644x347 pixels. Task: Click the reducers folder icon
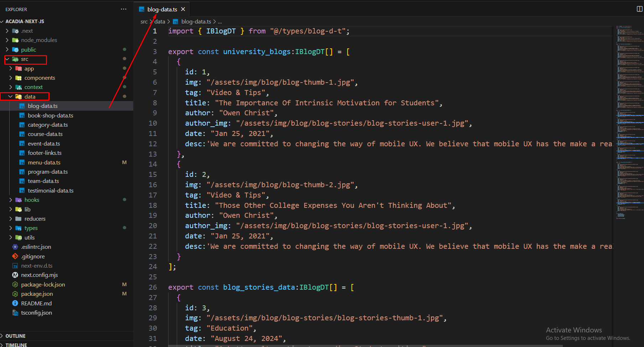19,219
